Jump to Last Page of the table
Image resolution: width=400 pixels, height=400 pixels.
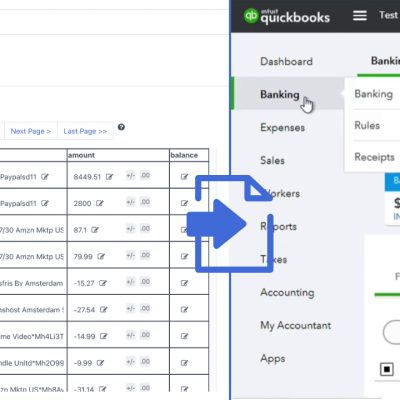(x=85, y=131)
